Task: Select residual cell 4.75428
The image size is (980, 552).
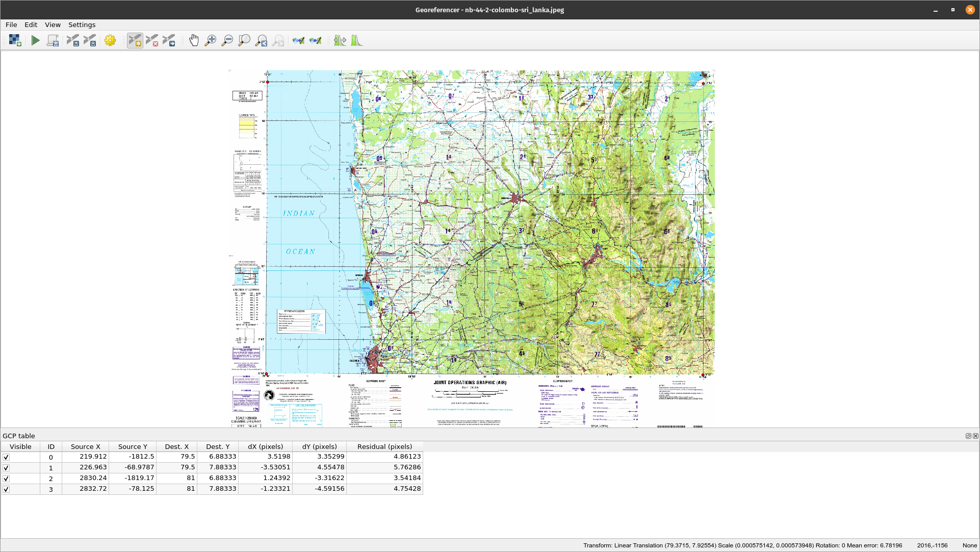Action: (x=384, y=489)
